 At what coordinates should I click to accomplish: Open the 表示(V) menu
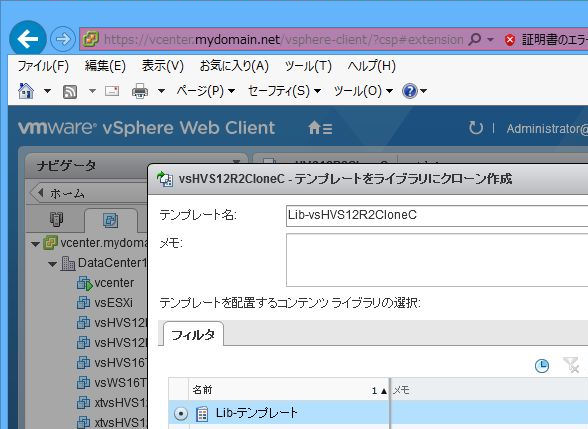[x=163, y=66]
